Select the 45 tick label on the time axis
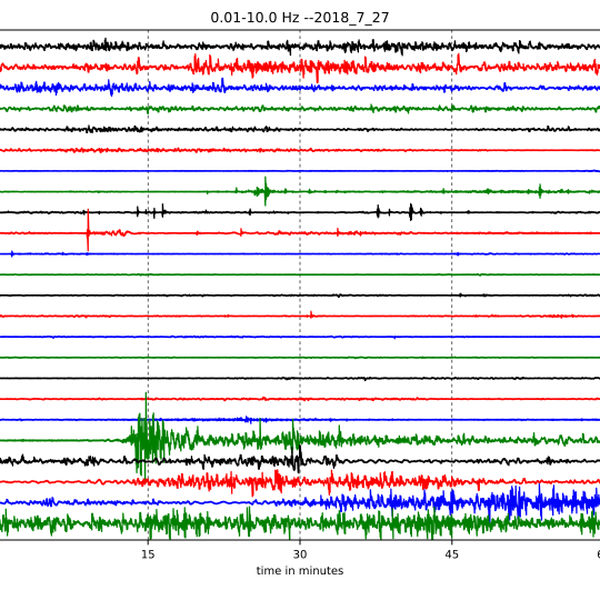Image resolution: width=600 pixels, height=600 pixels. tap(451, 554)
